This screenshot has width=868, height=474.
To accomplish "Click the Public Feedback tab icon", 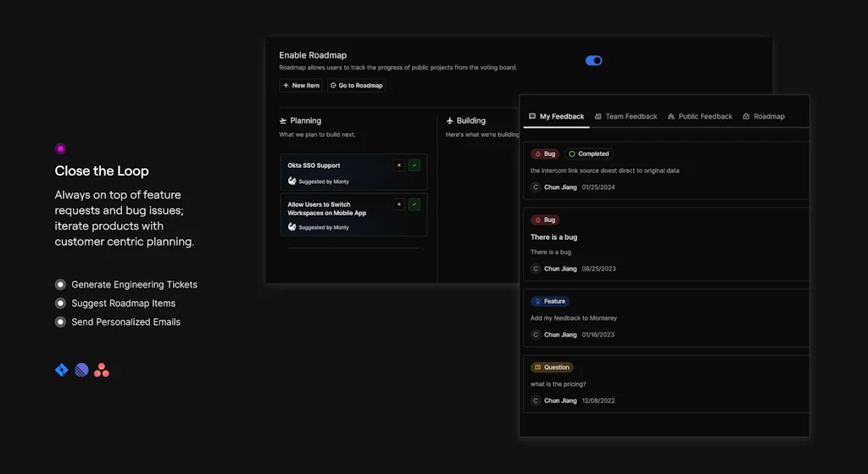I will pyautogui.click(x=671, y=116).
